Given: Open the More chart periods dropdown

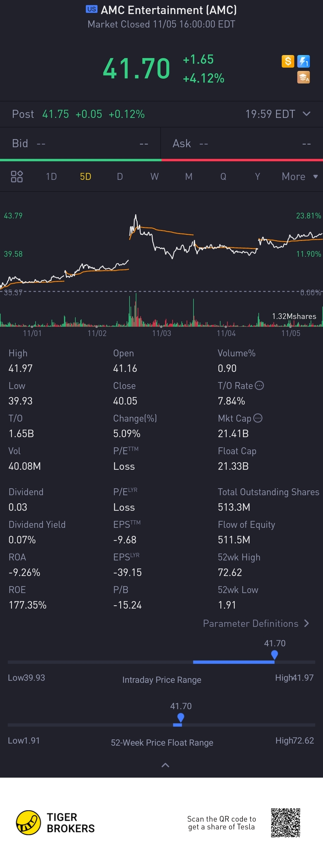Looking at the screenshot, I should pos(300,177).
